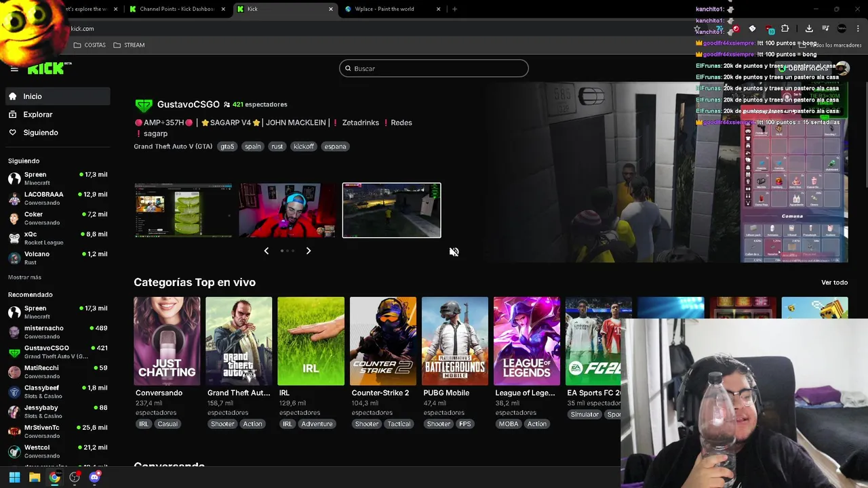Click FPS tag under PUBG Mobile

coord(465,424)
